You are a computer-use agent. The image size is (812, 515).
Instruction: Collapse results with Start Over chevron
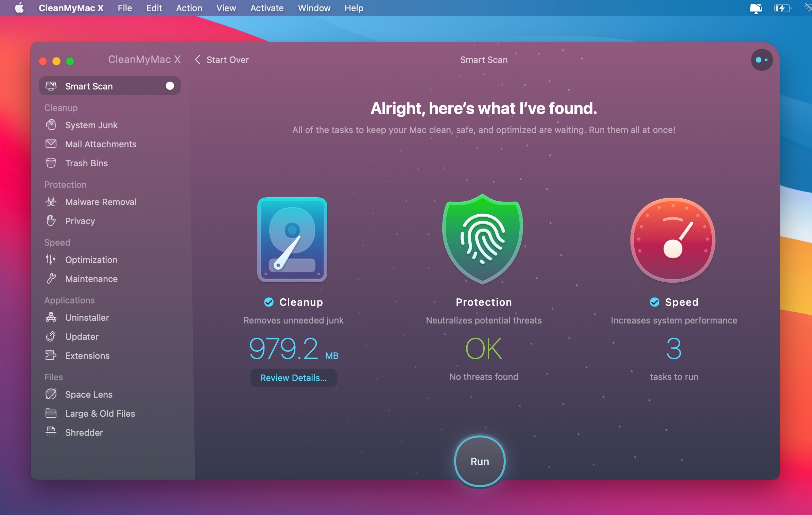(198, 60)
